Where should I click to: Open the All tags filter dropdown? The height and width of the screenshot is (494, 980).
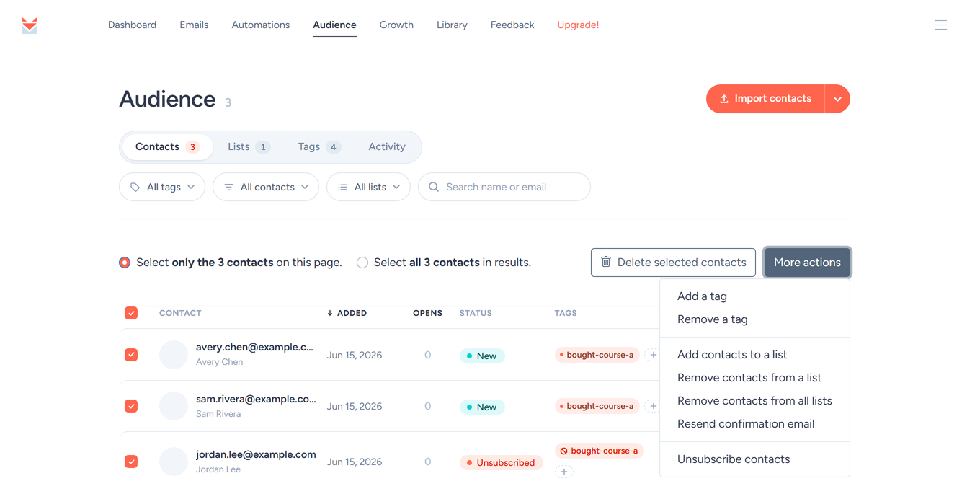pyautogui.click(x=162, y=187)
